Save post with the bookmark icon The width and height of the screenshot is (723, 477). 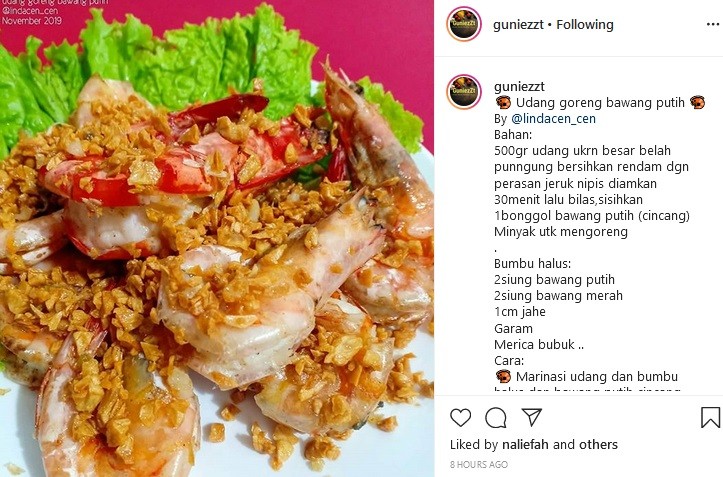point(710,417)
